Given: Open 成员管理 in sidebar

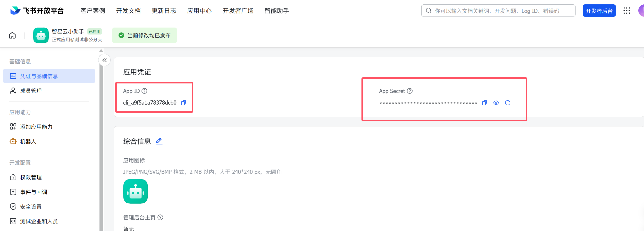Looking at the screenshot, I should pyautogui.click(x=31, y=91).
